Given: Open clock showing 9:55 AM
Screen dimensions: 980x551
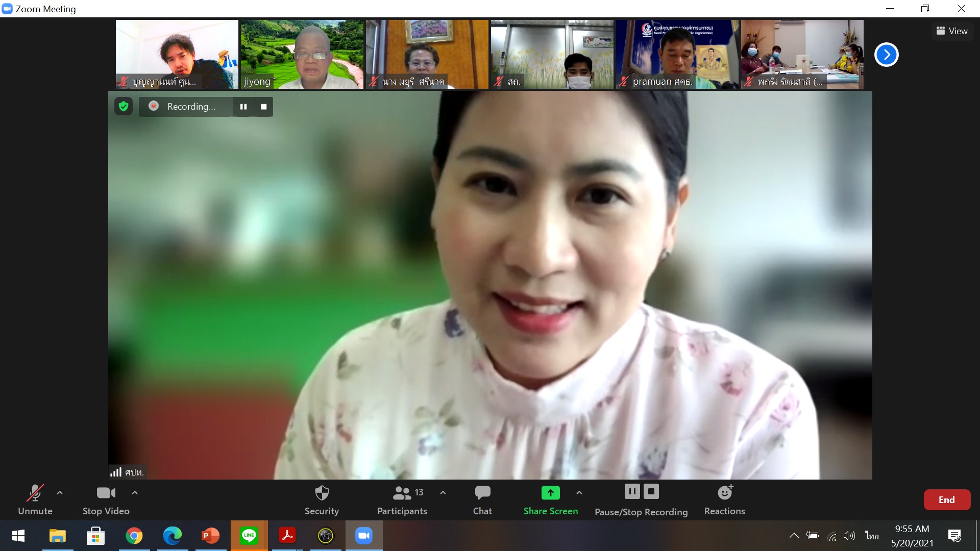Looking at the screenshot, I should tap(912, 536).
